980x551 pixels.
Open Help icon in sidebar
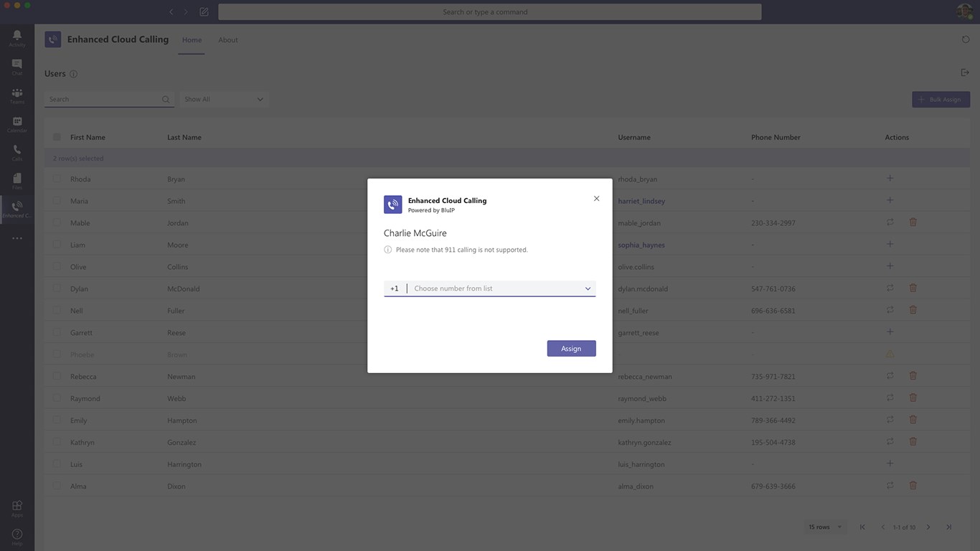17,537
